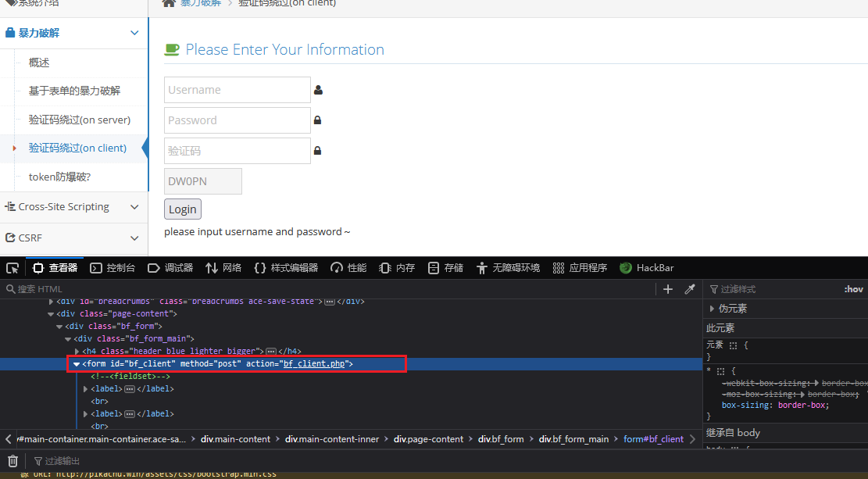Viewport: 868px width, 479px height.
Task: Expand the 伪元素 pseudo-elements section
Action: tap(712, 309)
